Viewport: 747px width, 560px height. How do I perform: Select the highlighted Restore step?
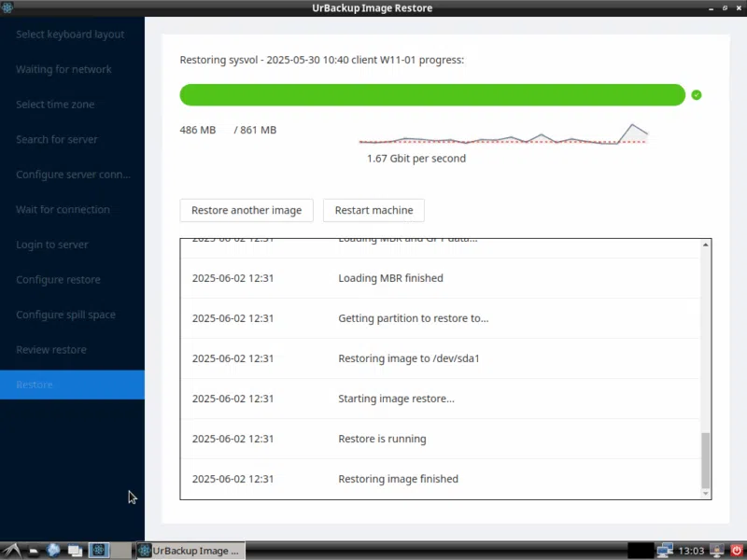72,385
